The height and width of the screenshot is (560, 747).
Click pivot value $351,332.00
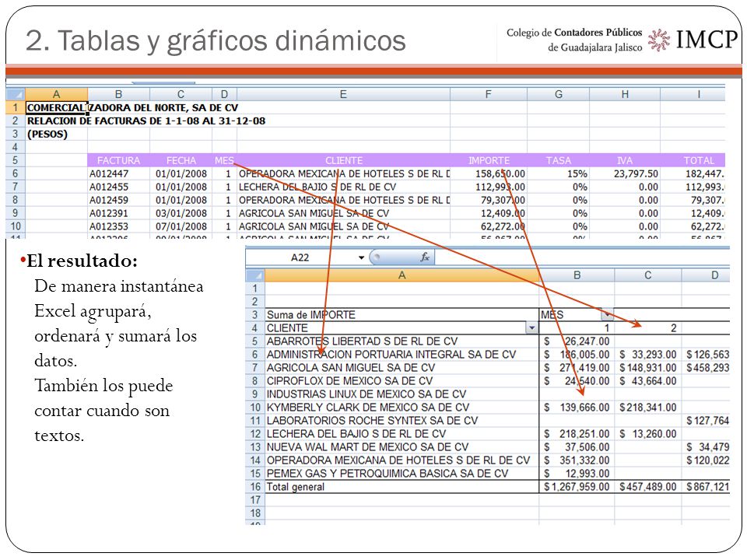coord(577,460)
